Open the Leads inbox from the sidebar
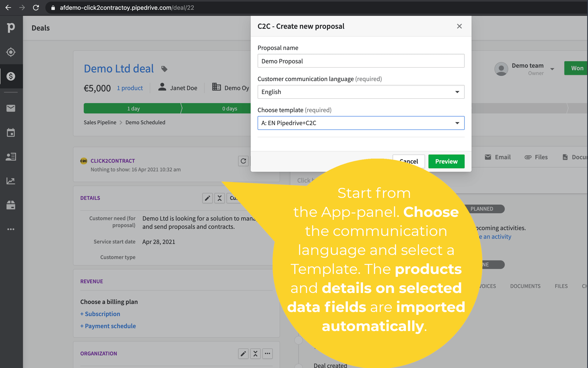The height and width of the screenshot is (368, 588). (x=11, y=52)
